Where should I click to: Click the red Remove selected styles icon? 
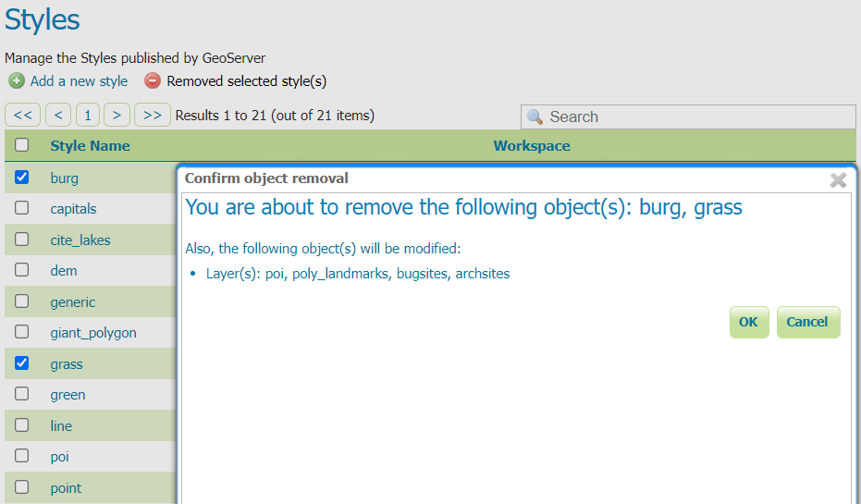153,81
